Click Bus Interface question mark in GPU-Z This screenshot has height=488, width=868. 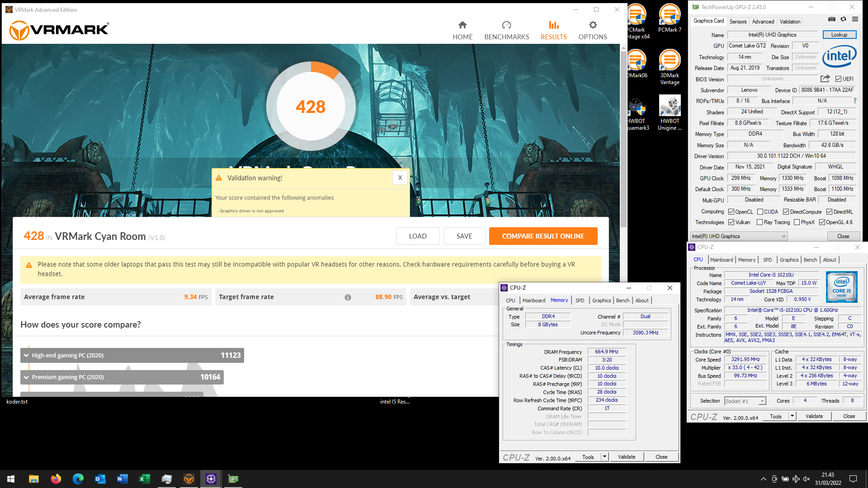tap(855, 101)
